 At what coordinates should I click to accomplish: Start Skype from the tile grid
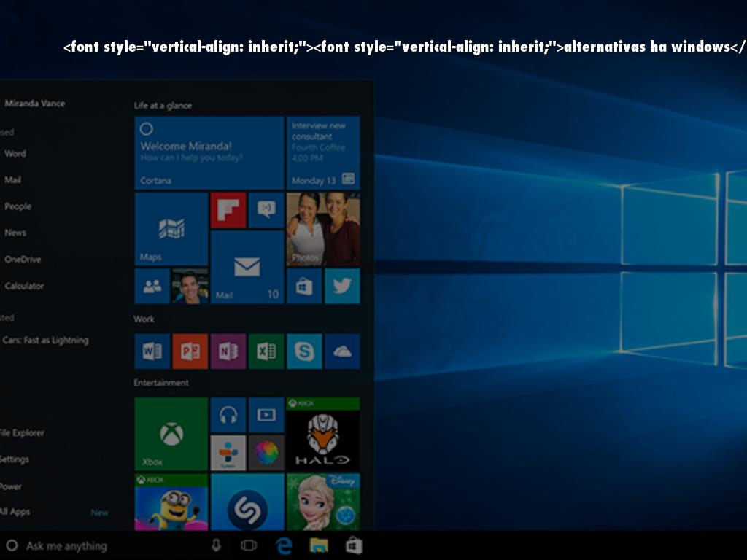[304, 351]
